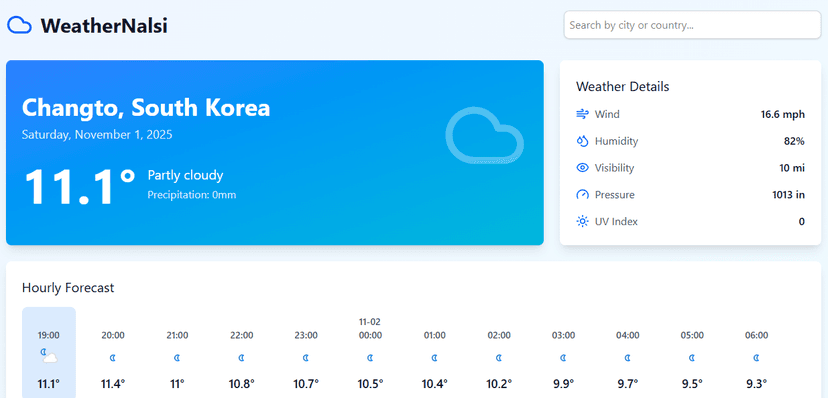Click the moon icon under 23:00
Viewport: 828px width, 398px height.
tap(306, 358)
